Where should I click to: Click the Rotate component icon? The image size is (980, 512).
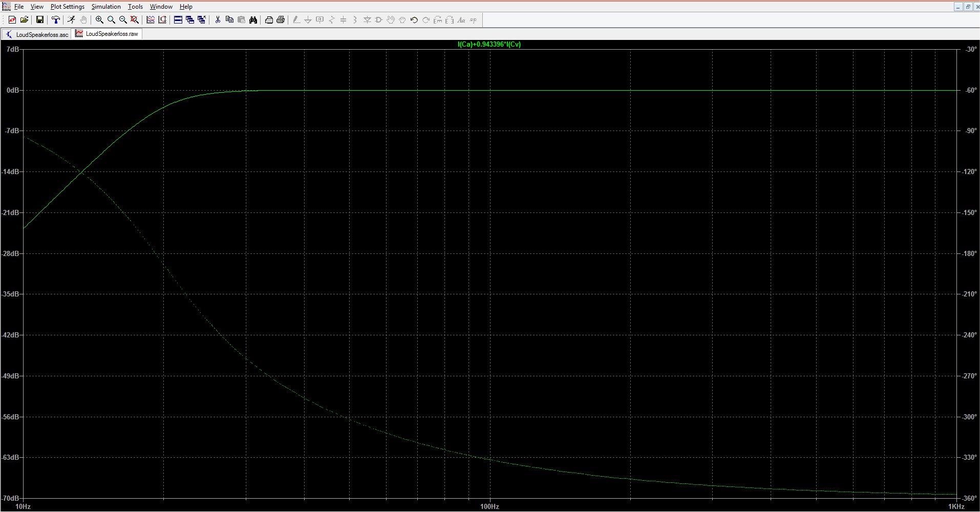coord(437,20)
